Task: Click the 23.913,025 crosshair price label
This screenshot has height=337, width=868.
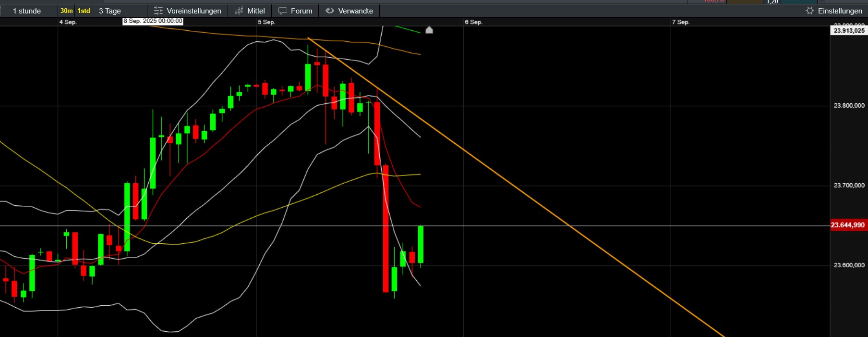Action: pyautogui.click(x=849, y=30)
